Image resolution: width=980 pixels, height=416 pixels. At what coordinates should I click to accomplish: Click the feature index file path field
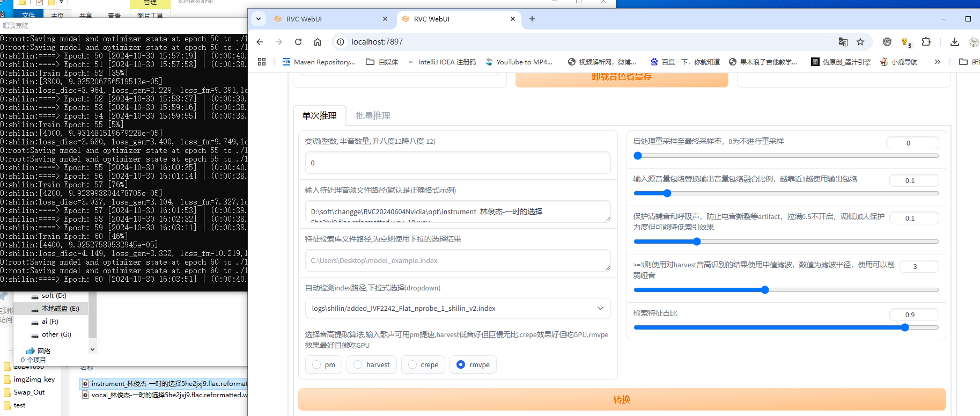point(458,260)
